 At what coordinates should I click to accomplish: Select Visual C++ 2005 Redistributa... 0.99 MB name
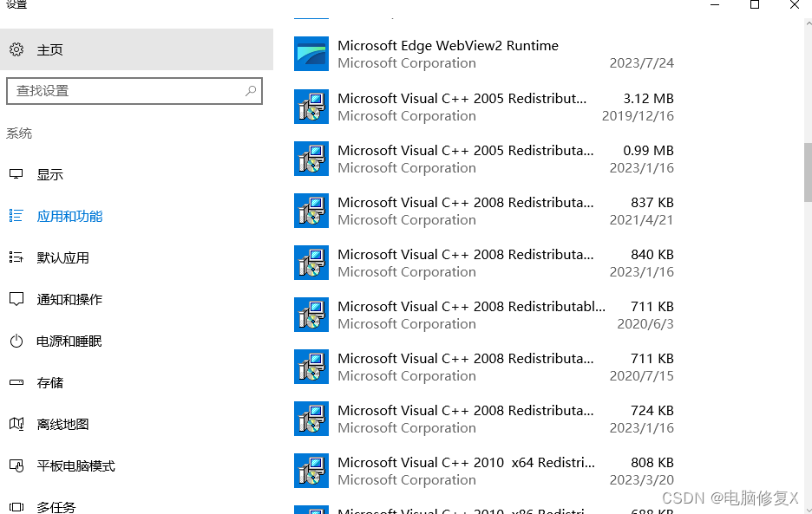tap(466, 151)
